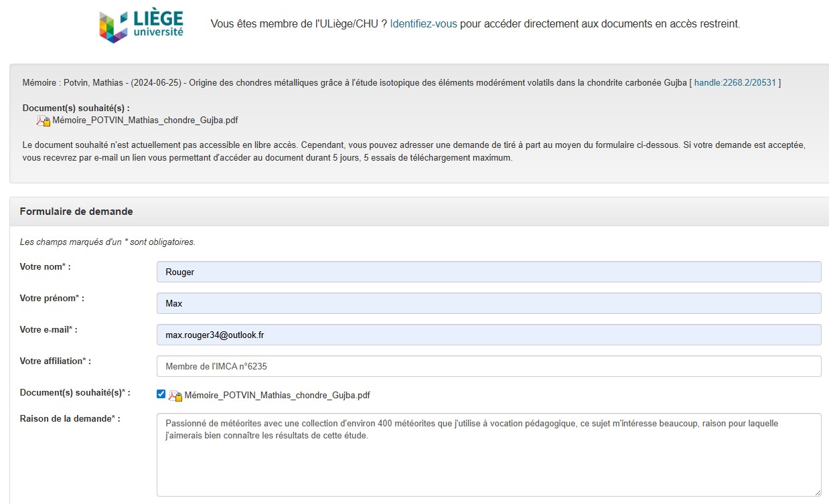Click the Formulaire de demande header
Image resolution: width=829 pixels, height=504 pixels.
pos(76,212)
